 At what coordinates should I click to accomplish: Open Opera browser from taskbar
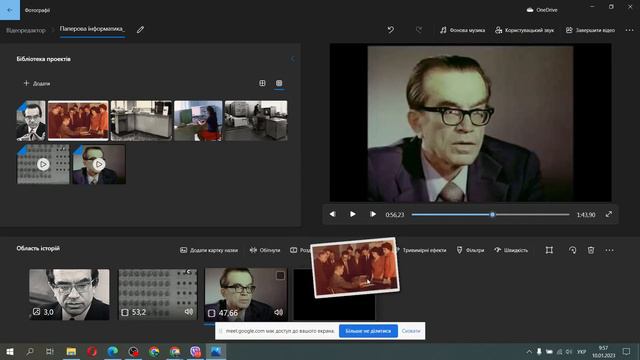pos(92,351)
